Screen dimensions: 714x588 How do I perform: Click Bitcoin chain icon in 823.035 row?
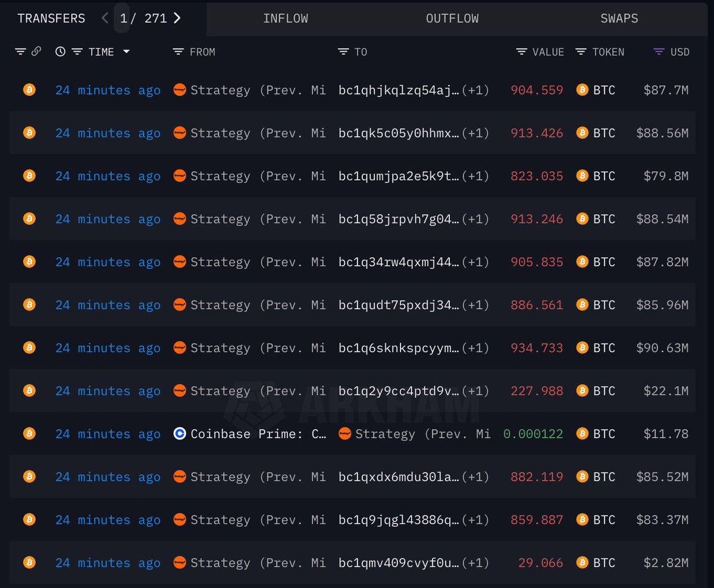coord(29,176)
